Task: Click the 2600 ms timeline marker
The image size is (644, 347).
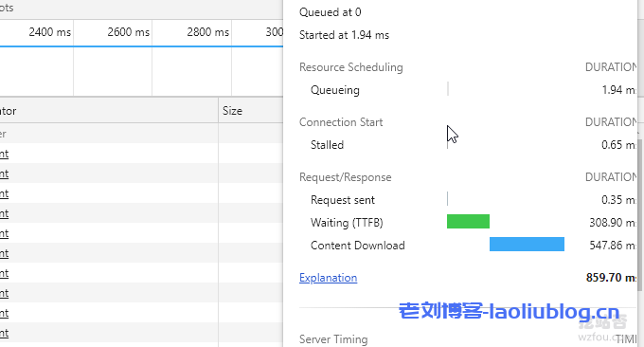Action: pos(128,32)
